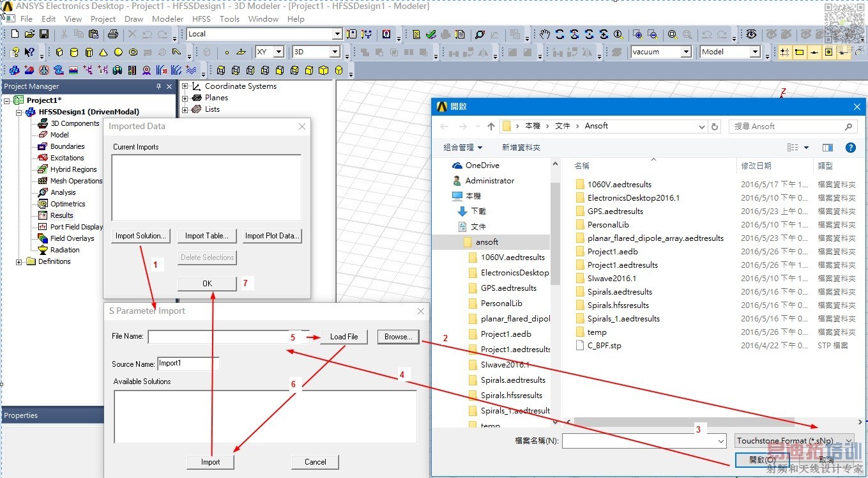Click OK in Imported Data dialog
868x478 pixels.
[207, 284]
